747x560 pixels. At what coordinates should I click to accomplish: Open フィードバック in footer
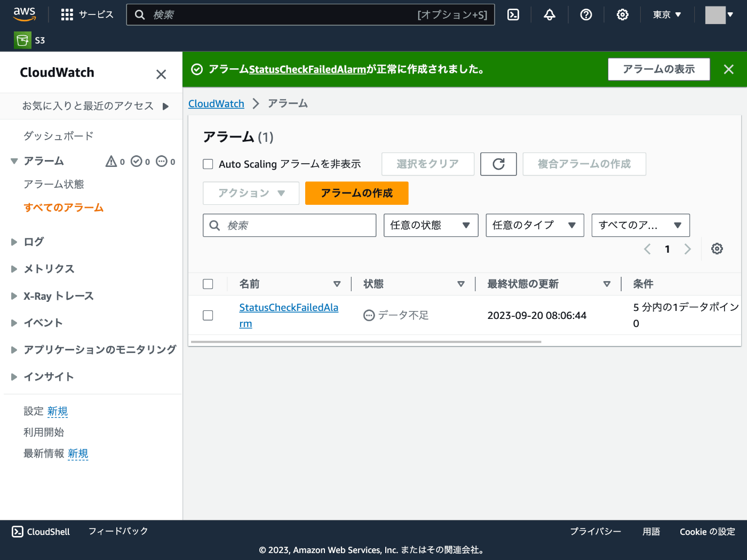pos(118,531)
